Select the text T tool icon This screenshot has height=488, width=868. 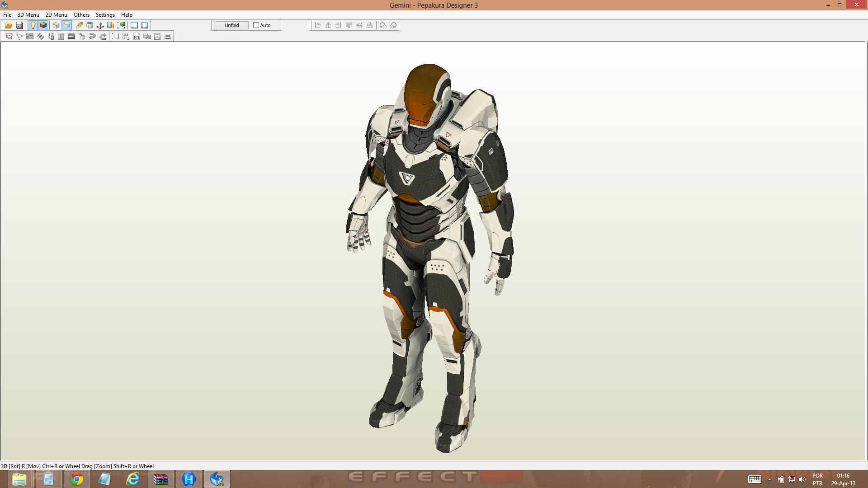pyautogui.click(x=61, y=37)
